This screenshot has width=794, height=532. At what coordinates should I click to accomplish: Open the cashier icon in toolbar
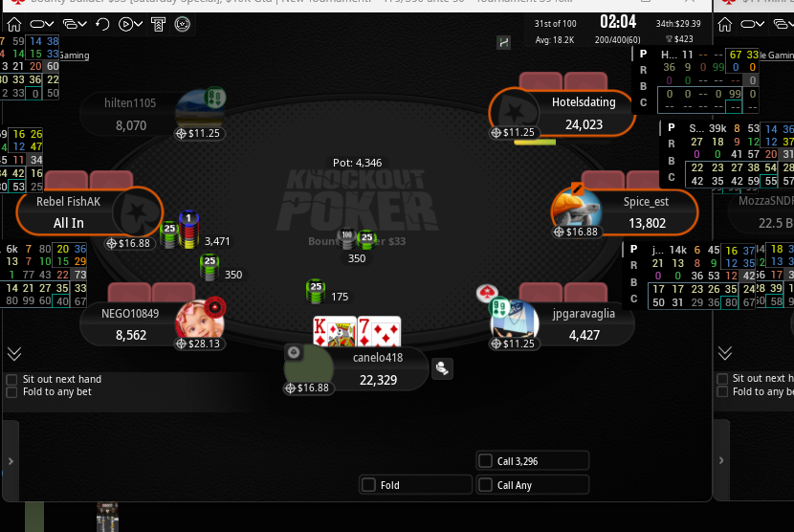(158, 24)
